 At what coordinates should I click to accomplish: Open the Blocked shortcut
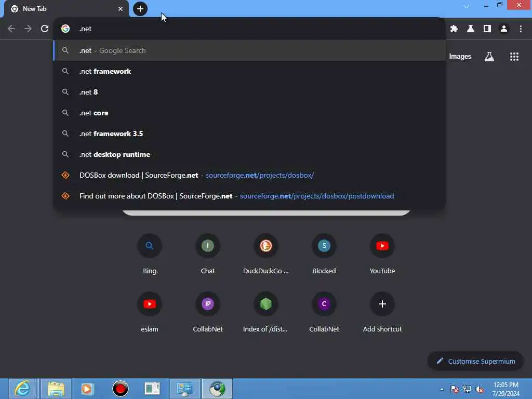[324, 254]
